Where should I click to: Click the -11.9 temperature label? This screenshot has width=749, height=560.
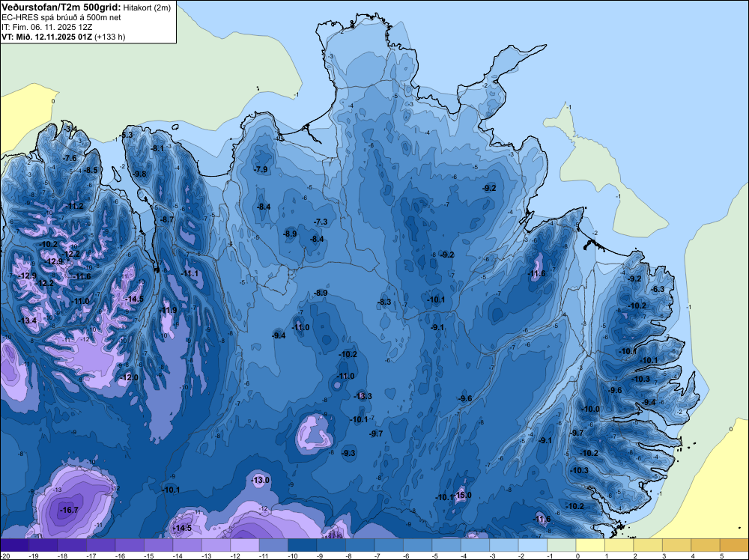pyautogui.click(x=168, y=310)
